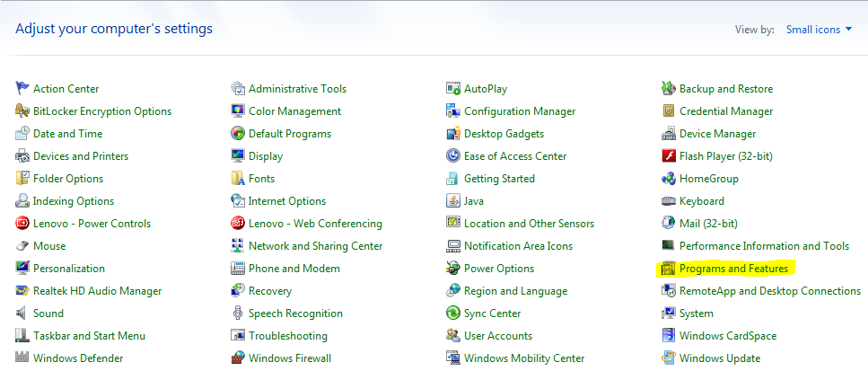Open RemoteApp and Desktop Connections link
Screen dimensions: 868x371
770,291
